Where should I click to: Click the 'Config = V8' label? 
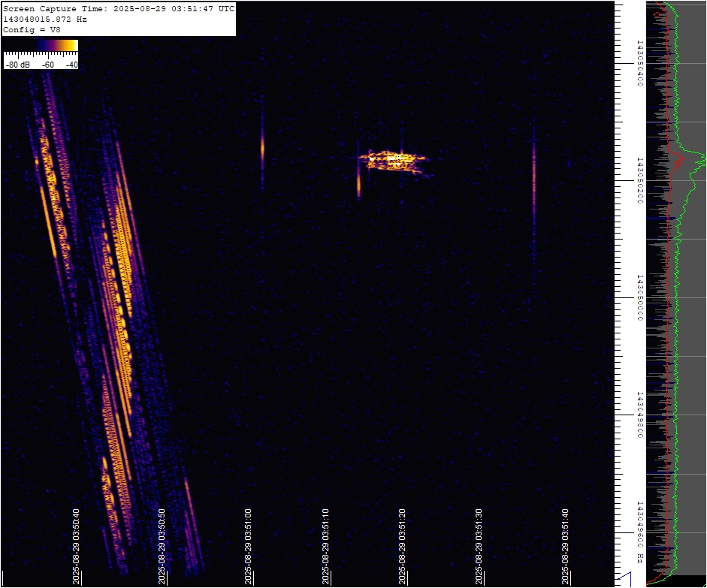32,30
